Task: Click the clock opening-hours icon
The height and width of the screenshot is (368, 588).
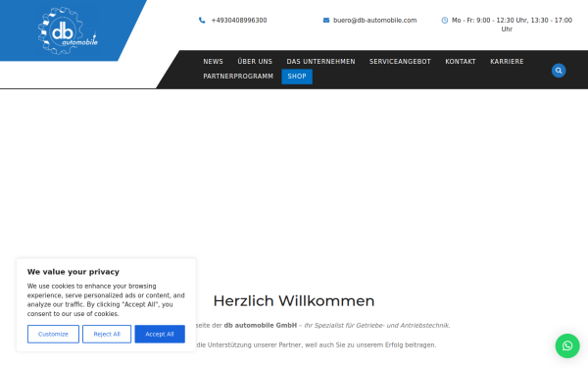Action: pyautogui.click(x=444, y=21)
